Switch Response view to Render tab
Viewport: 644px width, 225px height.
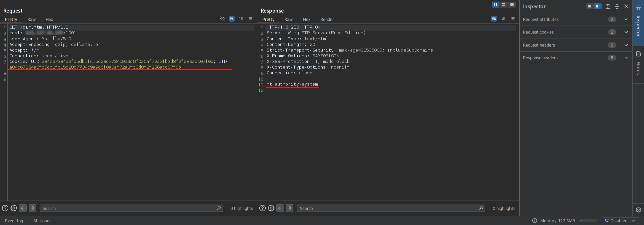327,19
